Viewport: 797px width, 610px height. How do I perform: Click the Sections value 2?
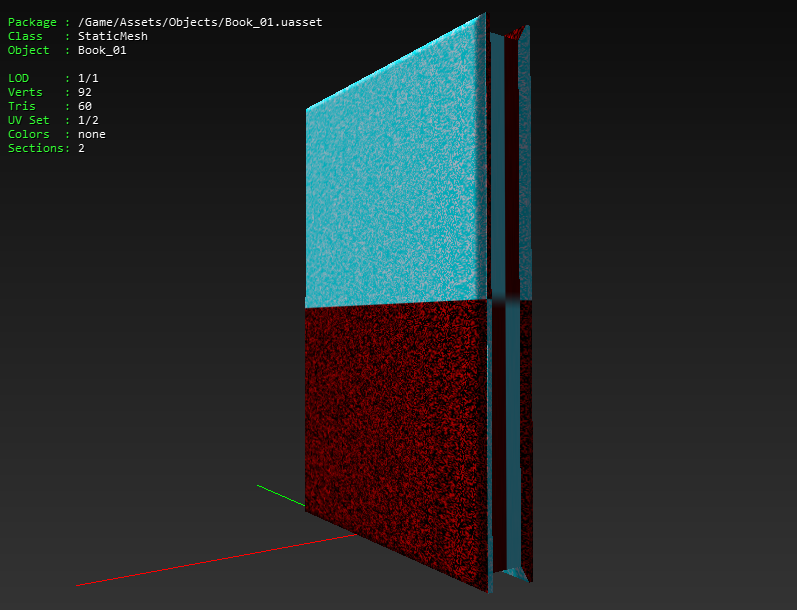click(x=81, y=148)
